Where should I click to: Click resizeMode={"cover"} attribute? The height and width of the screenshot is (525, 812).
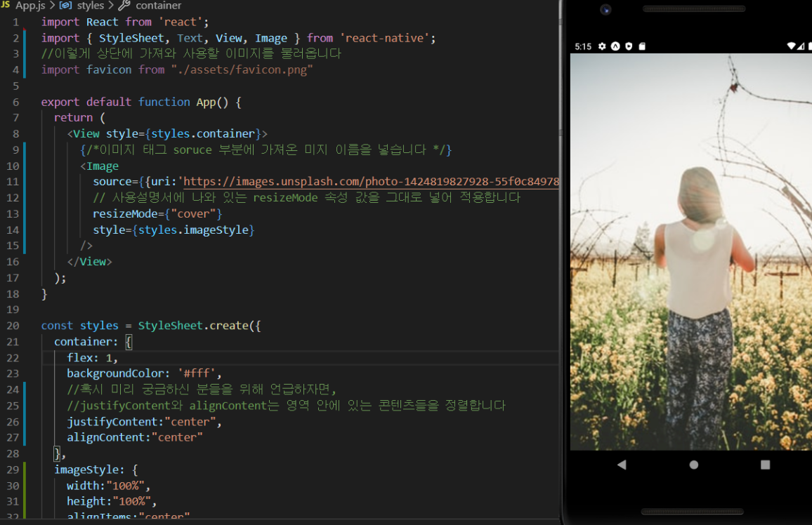[x=157, y=213]
